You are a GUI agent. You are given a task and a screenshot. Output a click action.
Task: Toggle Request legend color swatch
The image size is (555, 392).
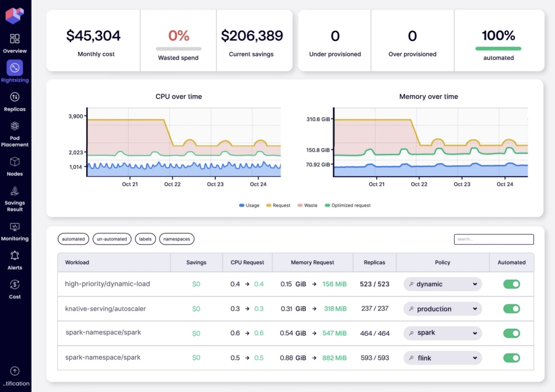(x=269, y=205)
